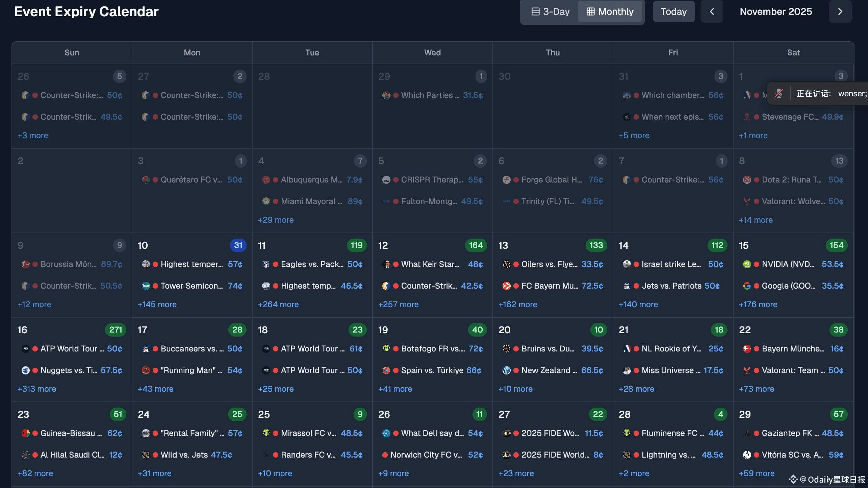This screenshot has width=868, height=488.
Task: Go to next month with right chevron
Action: tap(840, 12)
